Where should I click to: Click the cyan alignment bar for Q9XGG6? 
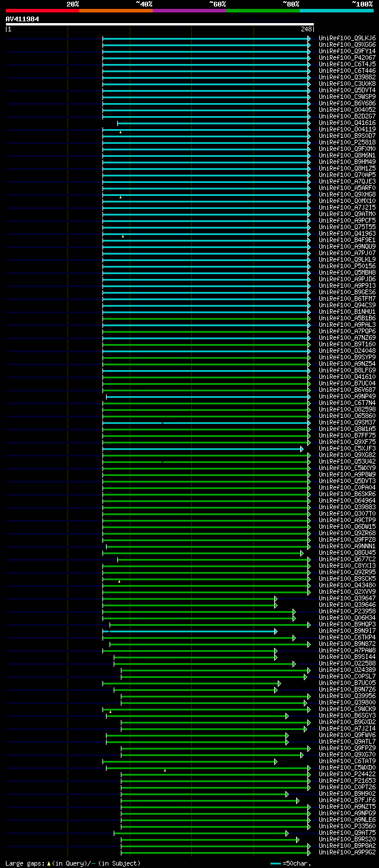point(205,45)
